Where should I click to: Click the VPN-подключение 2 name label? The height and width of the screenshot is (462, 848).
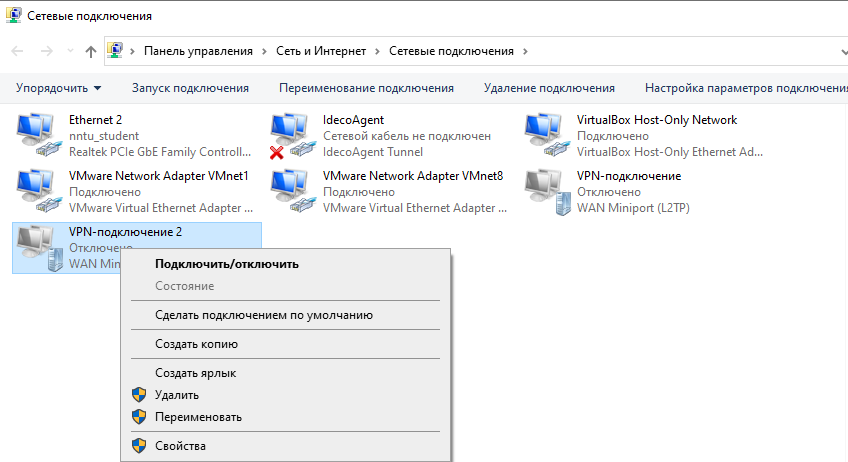(125, 232)
